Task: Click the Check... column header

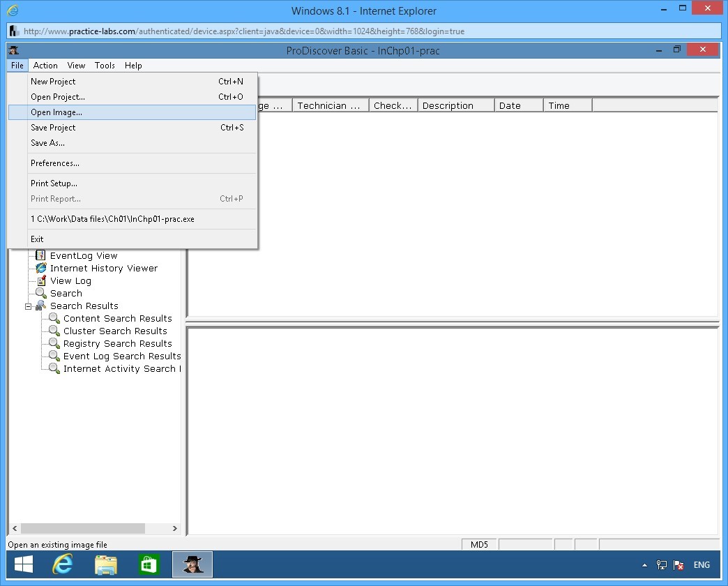Action: 393,105
